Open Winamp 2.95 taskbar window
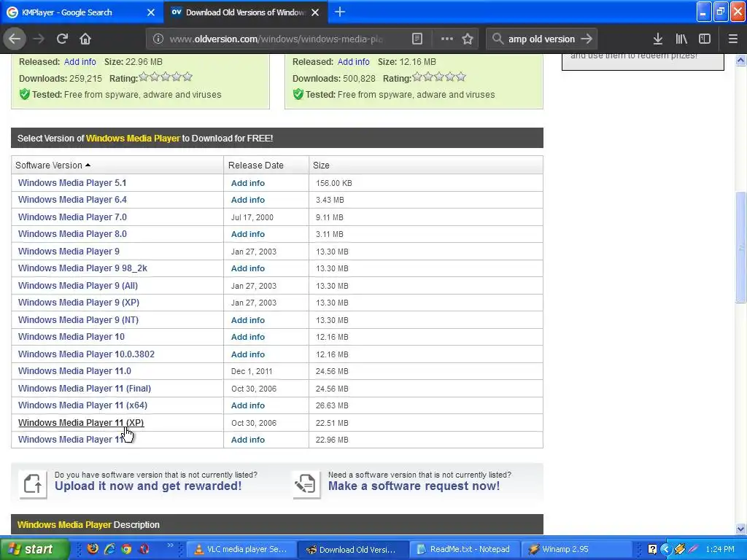 coord(576,549)
